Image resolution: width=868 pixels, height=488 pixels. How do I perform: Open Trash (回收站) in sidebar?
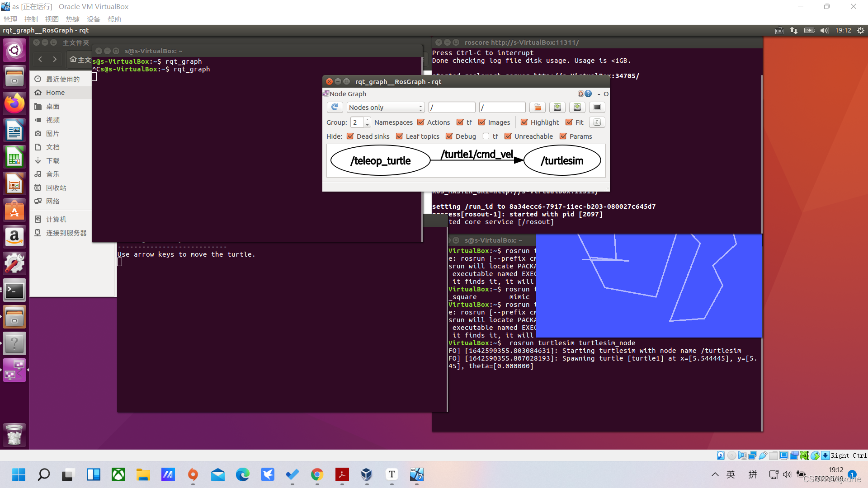61,188
